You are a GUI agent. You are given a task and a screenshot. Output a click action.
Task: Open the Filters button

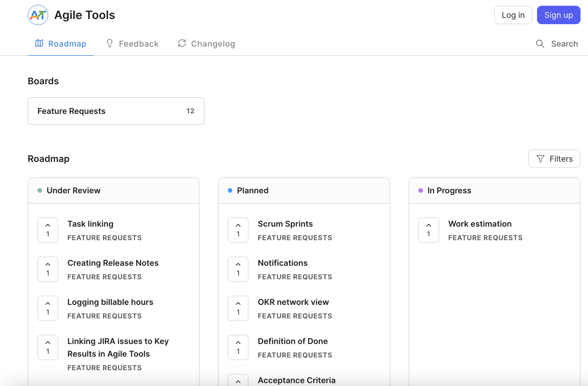(554, 159)
